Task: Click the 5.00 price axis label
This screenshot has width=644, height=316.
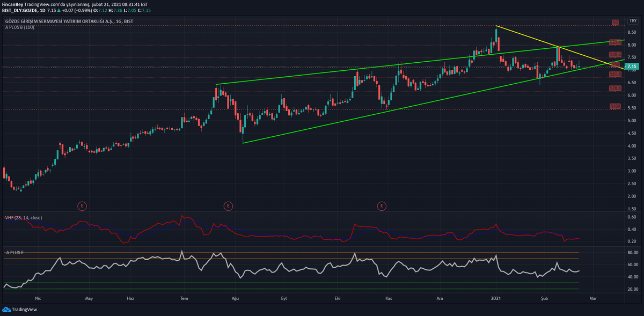Action: point(631,120)
